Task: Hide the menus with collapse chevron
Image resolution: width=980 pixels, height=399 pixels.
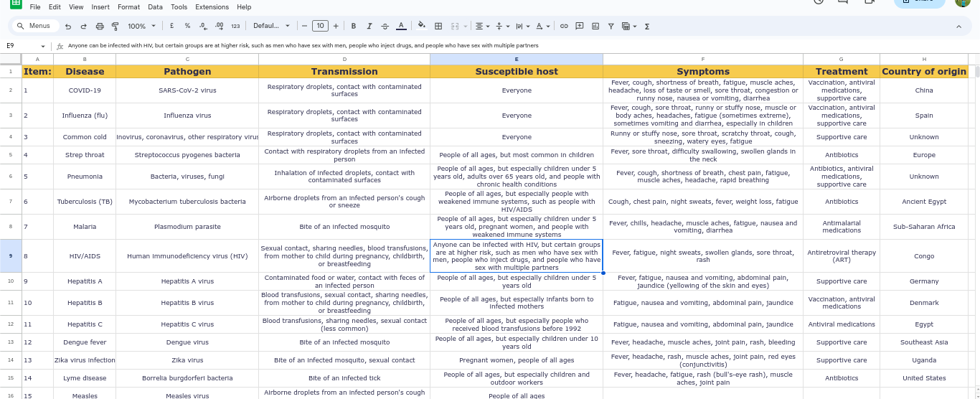Action: pyautogui.click(x=959, y=26)
